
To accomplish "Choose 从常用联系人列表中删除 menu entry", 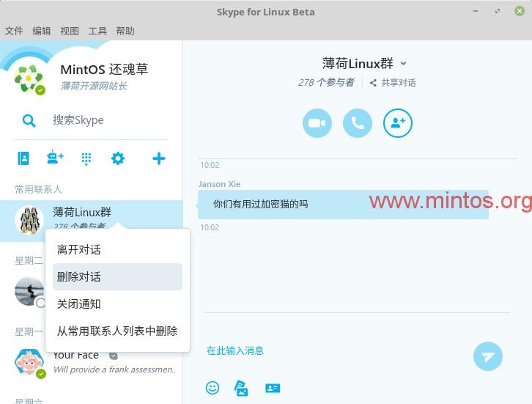I will [x=117, y=331].
